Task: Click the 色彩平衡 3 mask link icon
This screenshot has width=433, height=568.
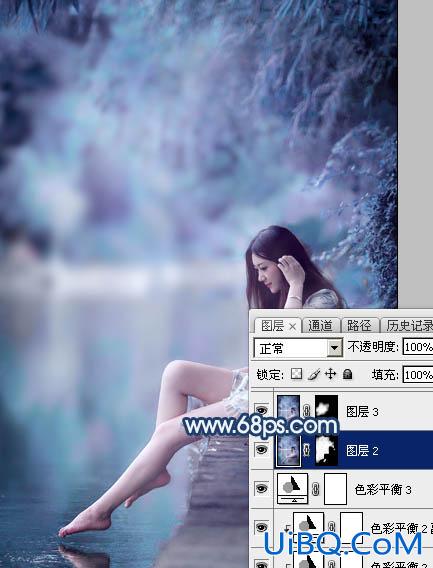Action: tap(316, 489)
